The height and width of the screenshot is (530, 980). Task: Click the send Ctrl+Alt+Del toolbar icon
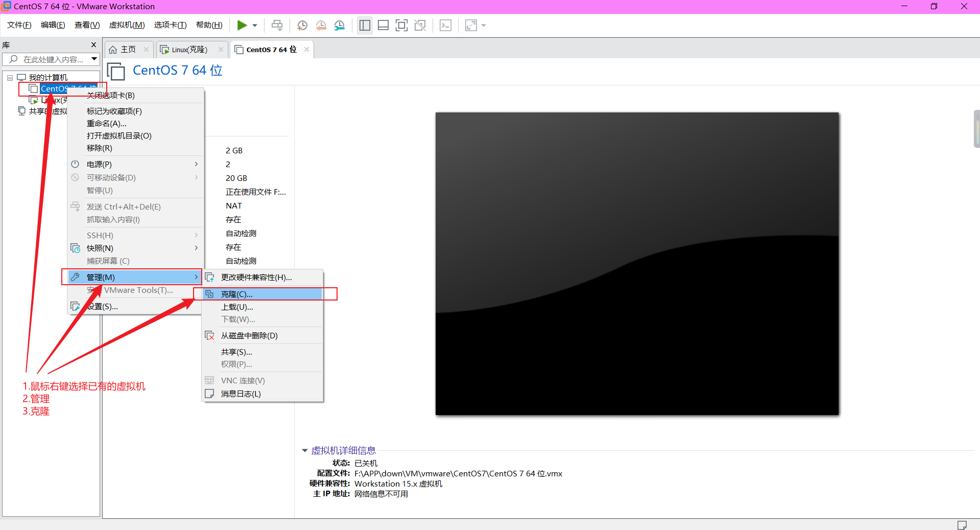[277, 25]
